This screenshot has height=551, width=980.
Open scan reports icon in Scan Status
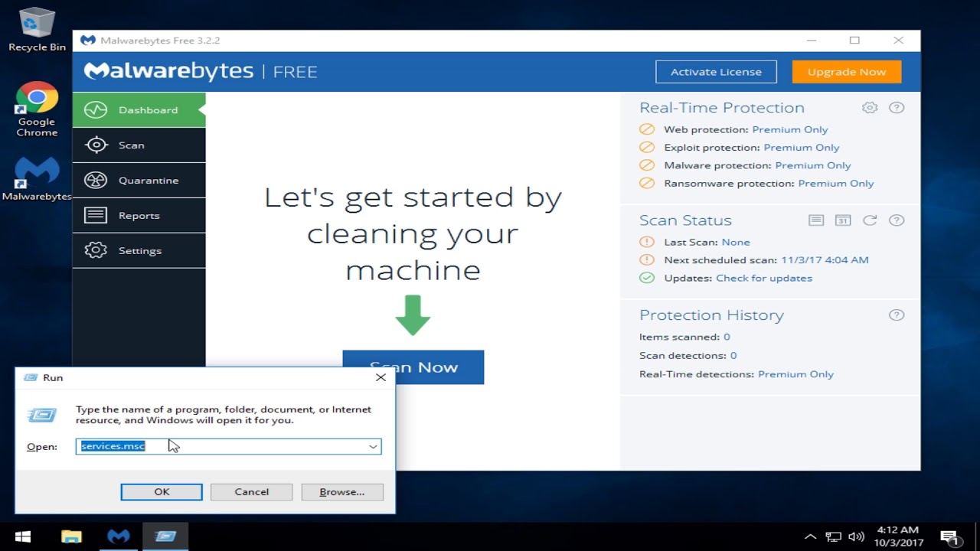[816, 220]
